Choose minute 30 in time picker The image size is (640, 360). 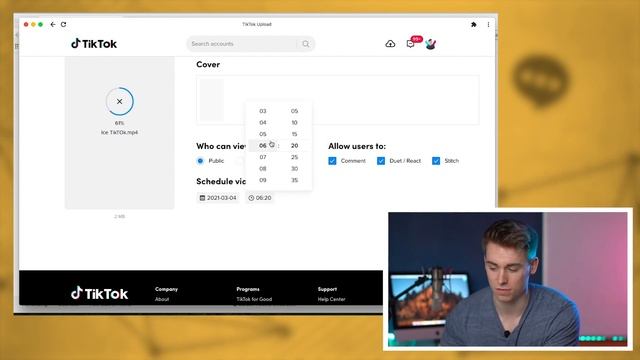point(294,169)
